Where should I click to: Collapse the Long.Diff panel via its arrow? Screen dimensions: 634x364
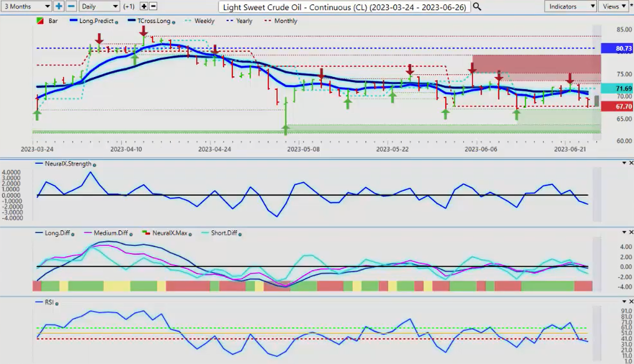pos(624,232)
